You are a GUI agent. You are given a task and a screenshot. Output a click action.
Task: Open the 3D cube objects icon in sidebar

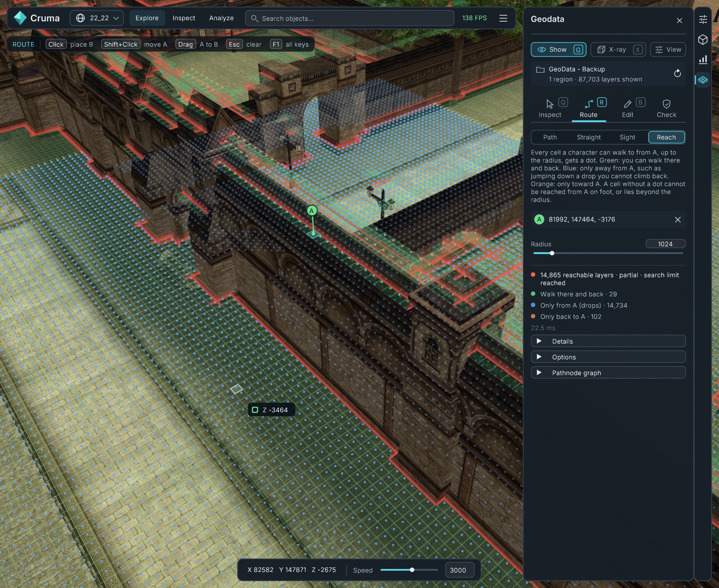pyautogui.click(x=703, y=39)
